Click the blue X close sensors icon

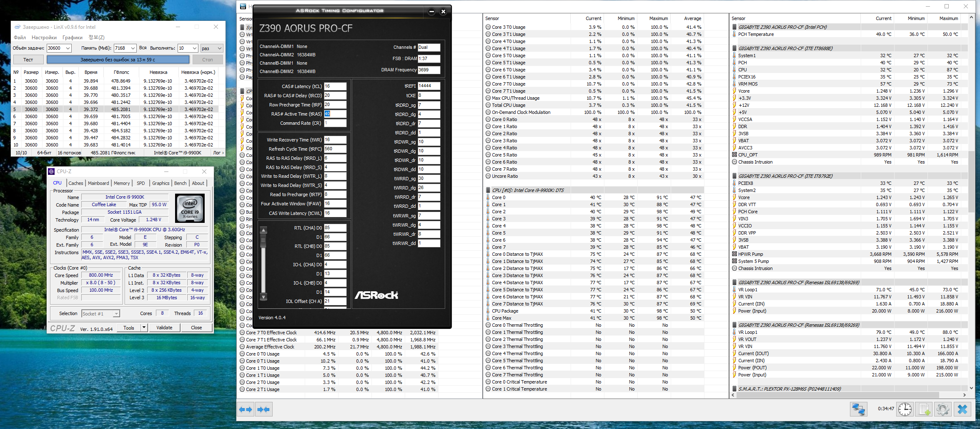962,409
